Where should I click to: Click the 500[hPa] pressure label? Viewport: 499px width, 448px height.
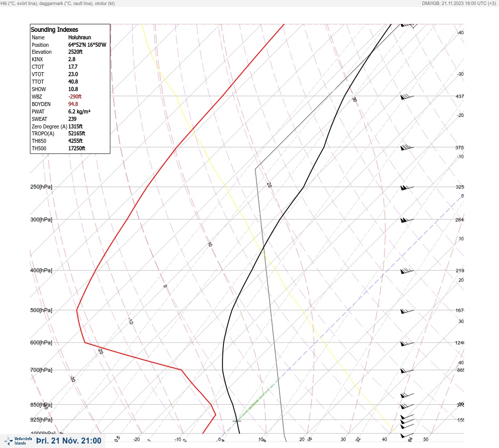click(x=41, y=310)
